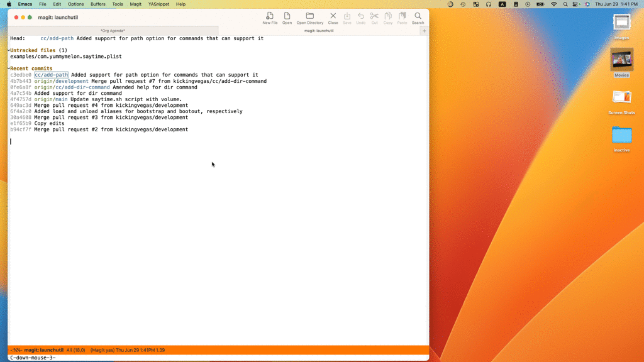Click the New File toolbar icon
The width and height of the screenshot is (644, 362).
tap(270, 18)
